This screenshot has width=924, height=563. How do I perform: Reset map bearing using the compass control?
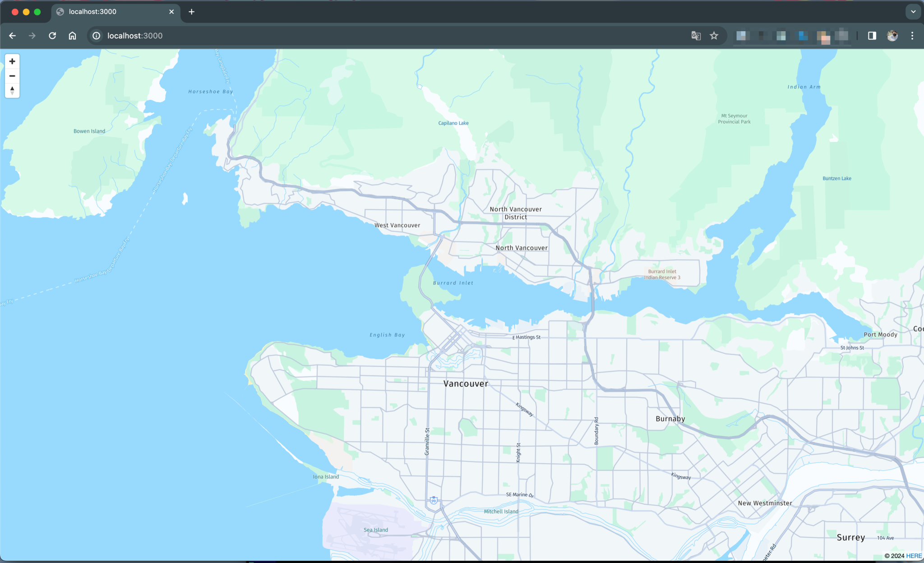(12, 90)
